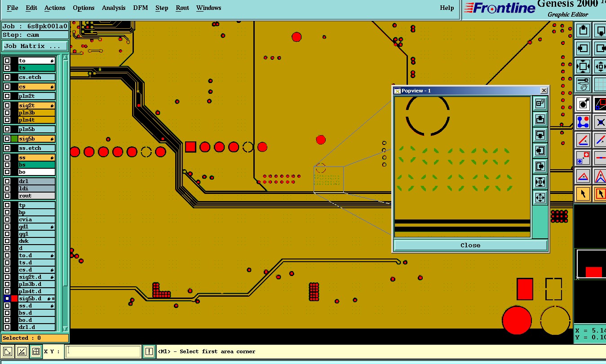Select layer name gd1

37,227
